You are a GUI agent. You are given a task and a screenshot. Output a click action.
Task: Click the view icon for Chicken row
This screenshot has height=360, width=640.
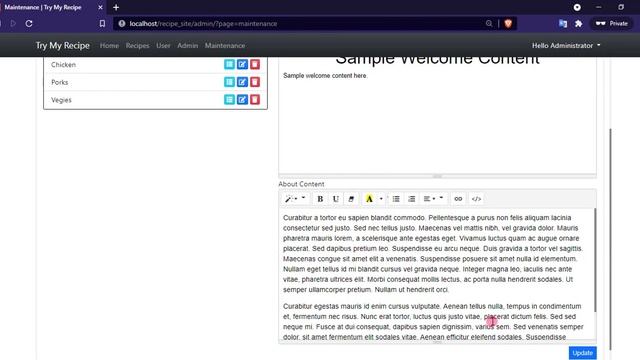229,64
